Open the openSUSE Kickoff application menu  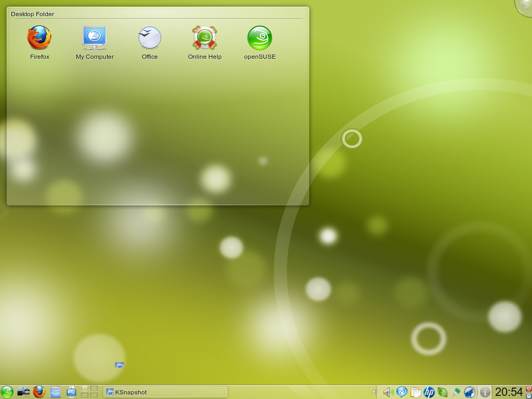7,392
